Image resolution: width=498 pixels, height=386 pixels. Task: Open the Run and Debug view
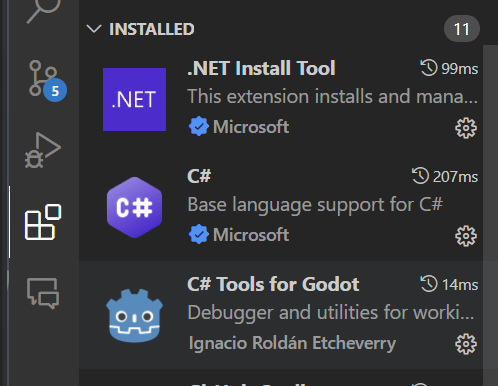click(43, 150)
